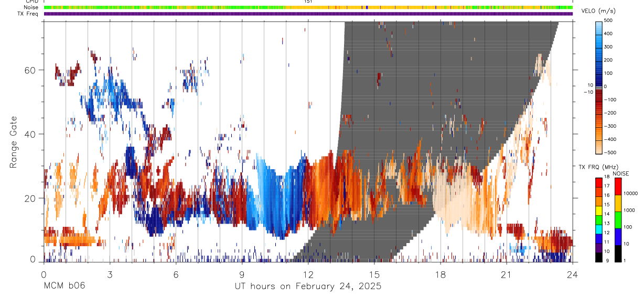The height and width of the screenshot is (297, 644).
Task: Click the green-orange Noise strip above the plot
Action: coord(308,7)
